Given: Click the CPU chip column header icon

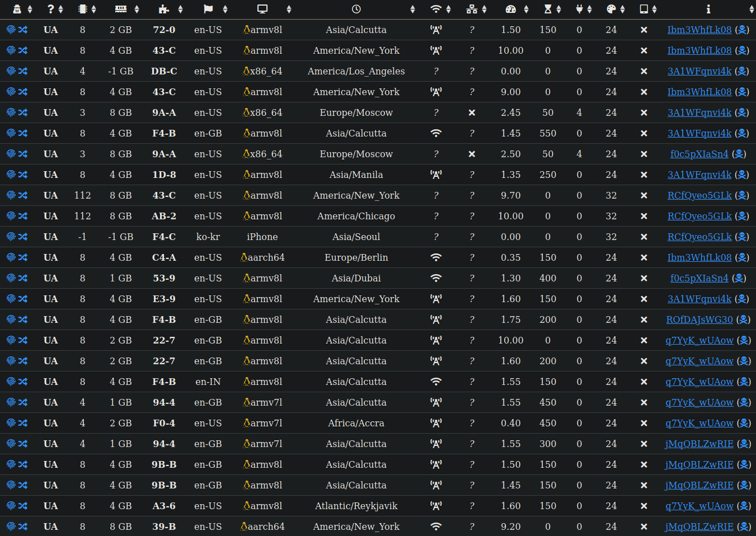Looking at the screenshot, I should click(83, 9).
